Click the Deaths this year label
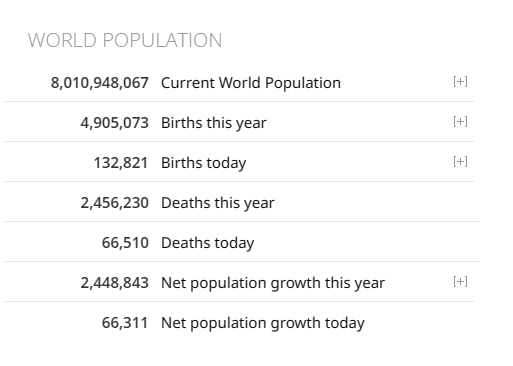 click(218, 203)
